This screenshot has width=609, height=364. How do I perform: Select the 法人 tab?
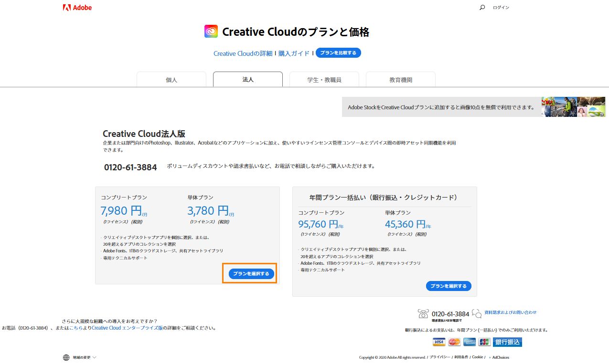[248, 79]
